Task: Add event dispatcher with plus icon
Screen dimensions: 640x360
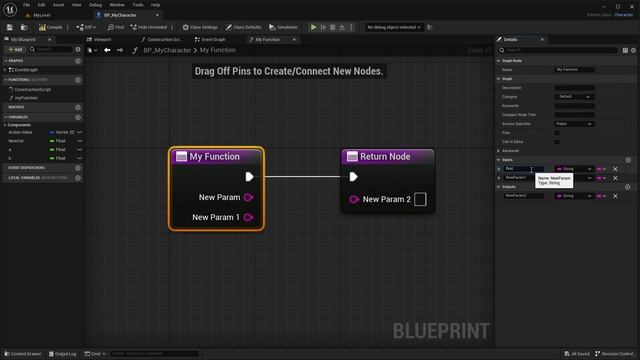Action: tap(78, 168)
